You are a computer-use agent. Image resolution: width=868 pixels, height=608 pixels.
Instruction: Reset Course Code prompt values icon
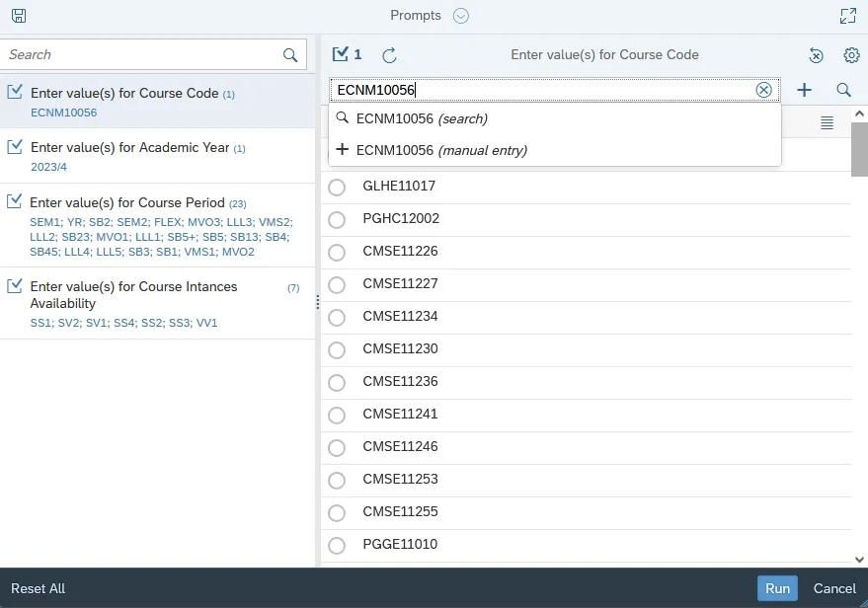coord(816,54)
